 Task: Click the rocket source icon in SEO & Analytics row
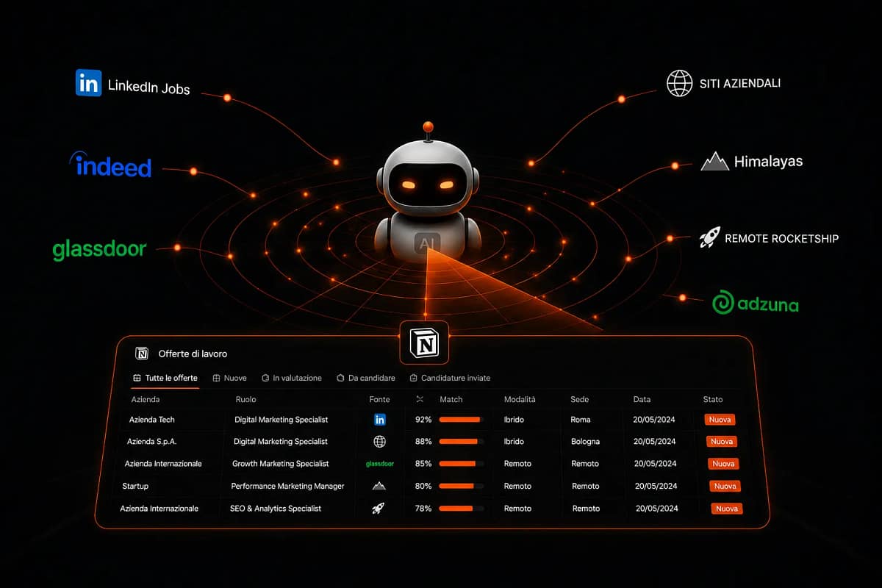tap(379, 508)
